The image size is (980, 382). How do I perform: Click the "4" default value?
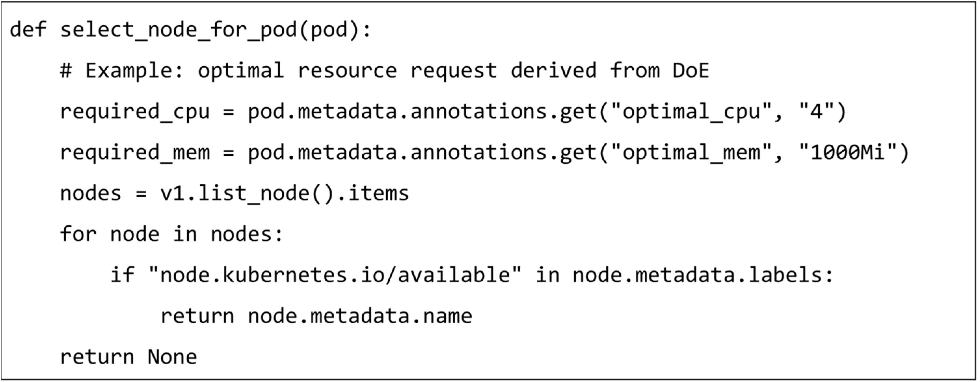click(x=816, y=112)
